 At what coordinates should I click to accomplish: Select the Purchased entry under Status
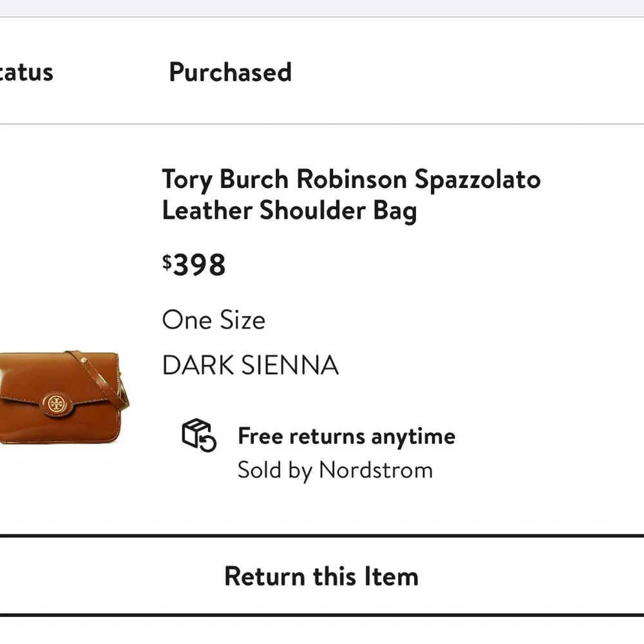[x=230, y=72]
